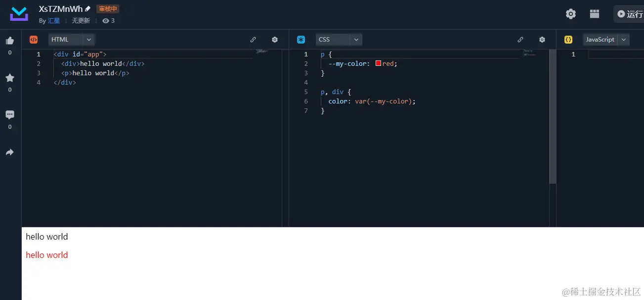
Task: Click HTML closing '</div>' on line 4
Action: [x=65, y=82]
